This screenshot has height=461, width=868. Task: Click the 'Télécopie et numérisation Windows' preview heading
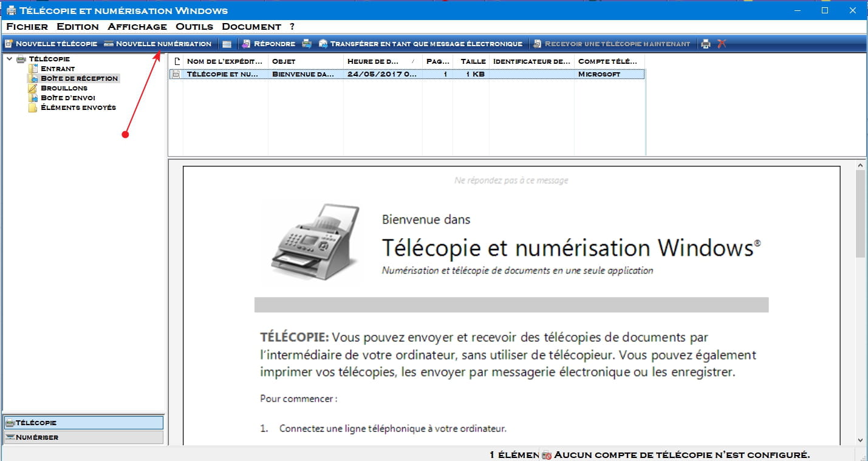[x=571, y=248]
